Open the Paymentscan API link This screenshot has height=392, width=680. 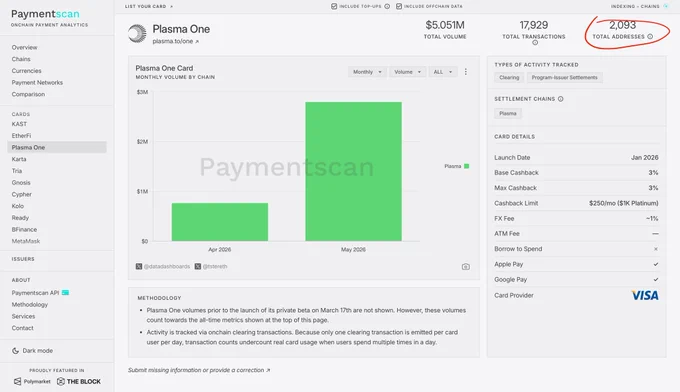pos(35,293)
